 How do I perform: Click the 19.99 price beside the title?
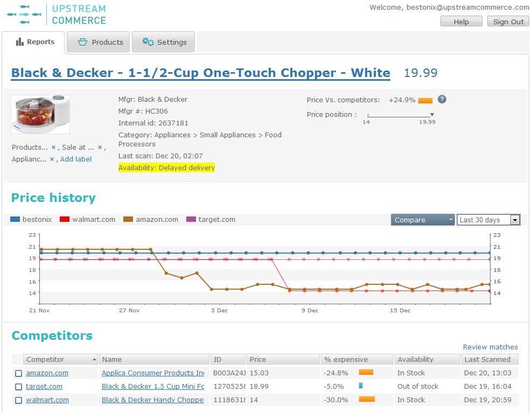tap(421, 73)
